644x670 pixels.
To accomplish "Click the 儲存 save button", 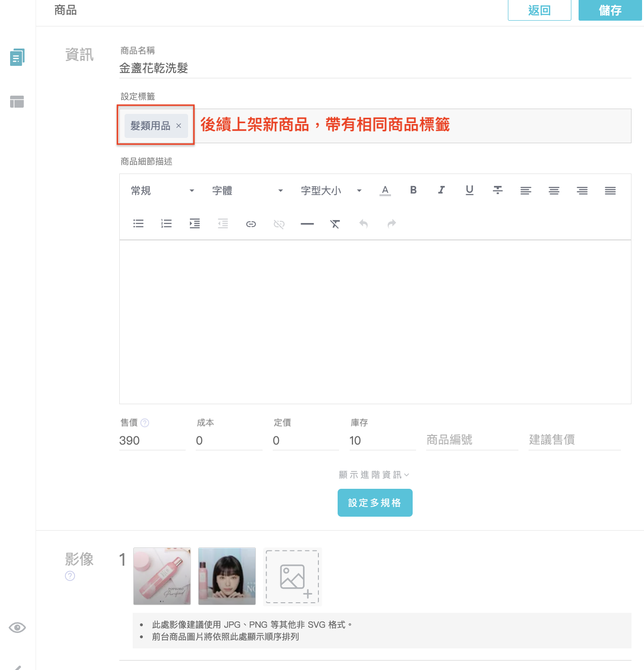I will [x=610, y=10].
